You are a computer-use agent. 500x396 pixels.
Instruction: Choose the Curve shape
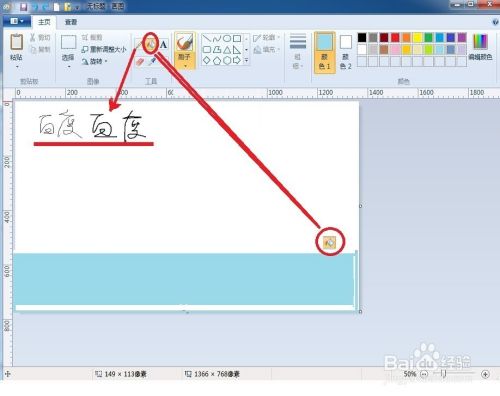(217, 38)
